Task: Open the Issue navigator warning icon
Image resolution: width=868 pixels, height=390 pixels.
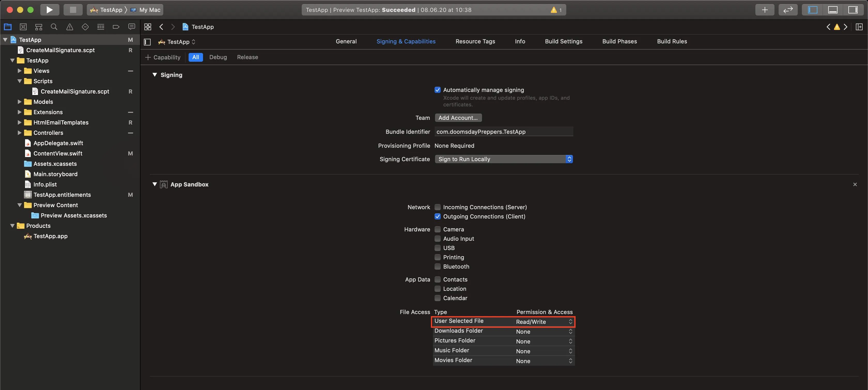Action: (69, 27)
